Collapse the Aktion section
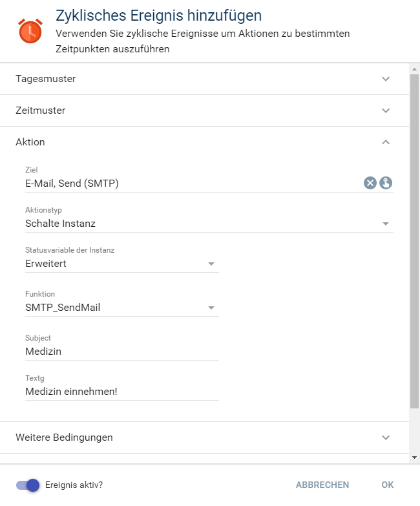Viewport: 420px width, 506px height. [x=386, y=142]
